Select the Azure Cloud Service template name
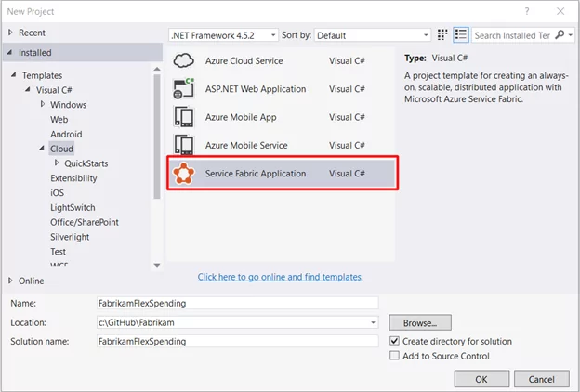 244,60
